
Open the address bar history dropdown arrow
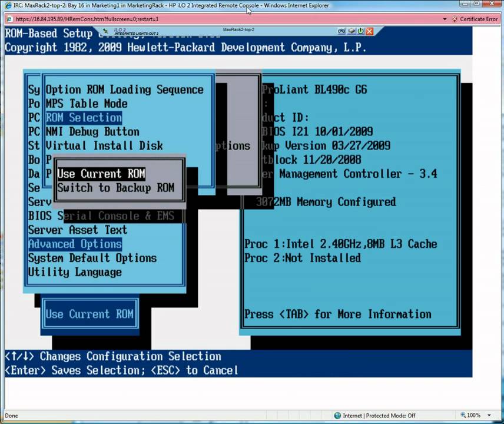tap(445, 19)
